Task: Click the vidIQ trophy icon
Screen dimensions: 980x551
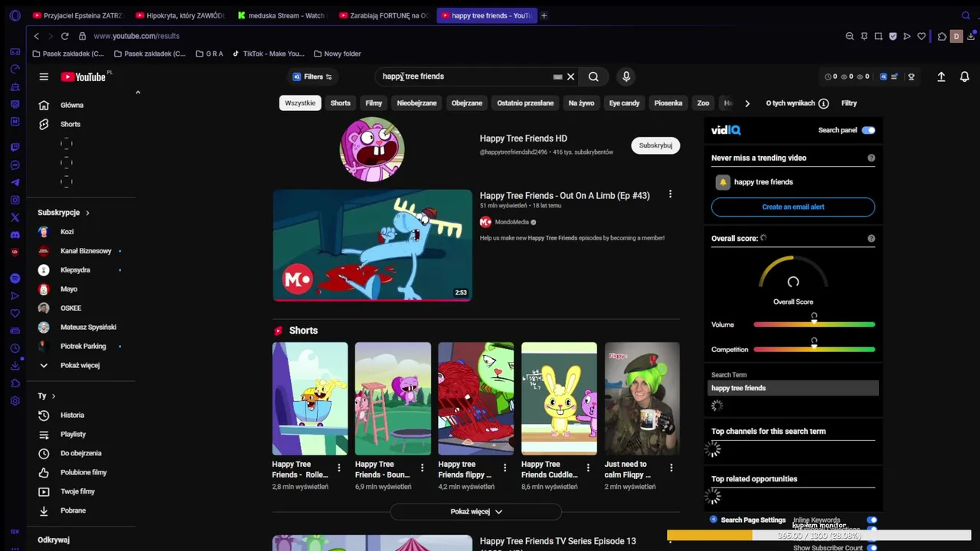Action: point(911,77)
